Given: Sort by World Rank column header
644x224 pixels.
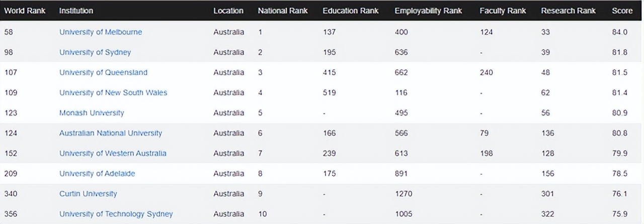Looking at the screenshot, I should [x=25, y=11].
